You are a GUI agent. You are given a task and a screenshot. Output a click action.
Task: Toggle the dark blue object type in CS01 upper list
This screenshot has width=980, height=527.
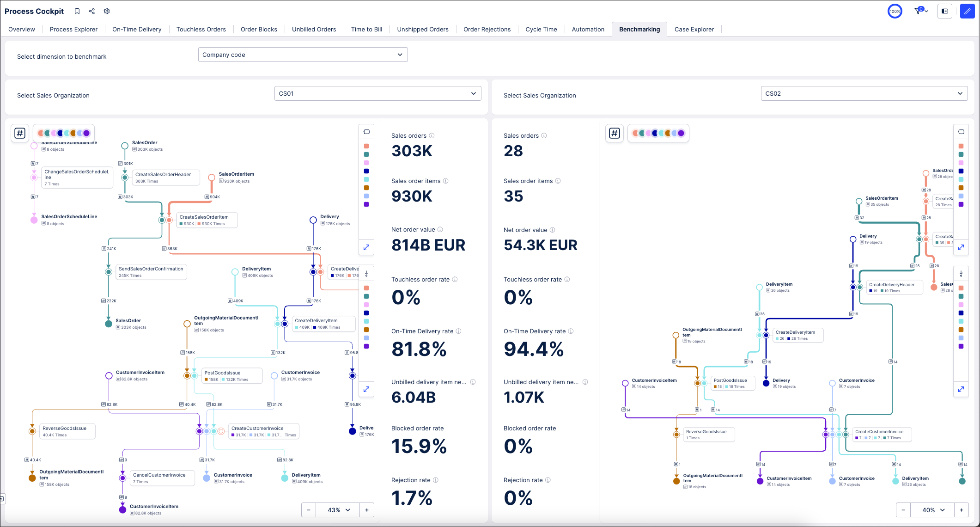tap(366, 171)
